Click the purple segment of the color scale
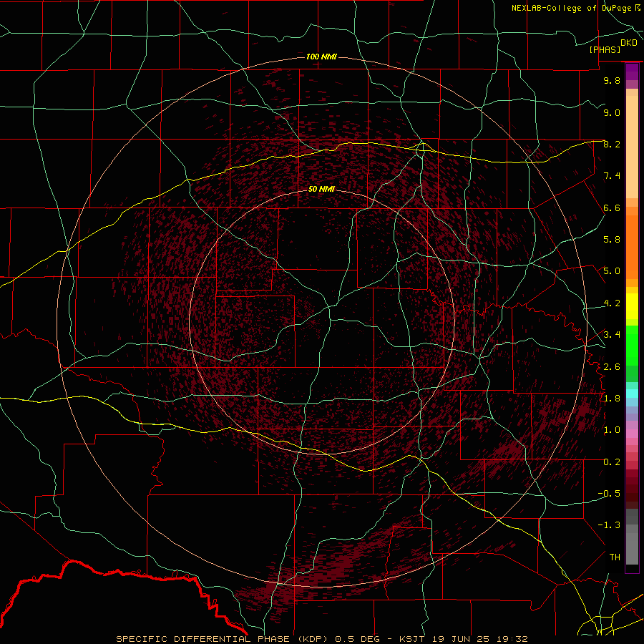This screenshot has width=644, height=644. [x=632, y=72]
